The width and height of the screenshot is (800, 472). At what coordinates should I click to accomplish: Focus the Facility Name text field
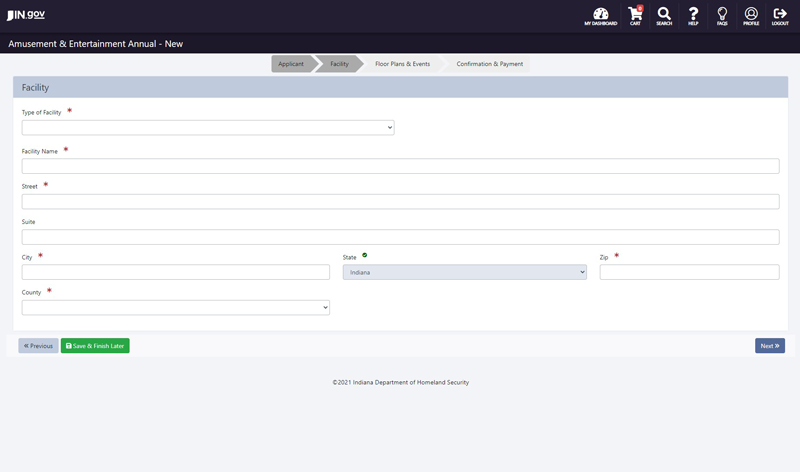pos(400,166)
